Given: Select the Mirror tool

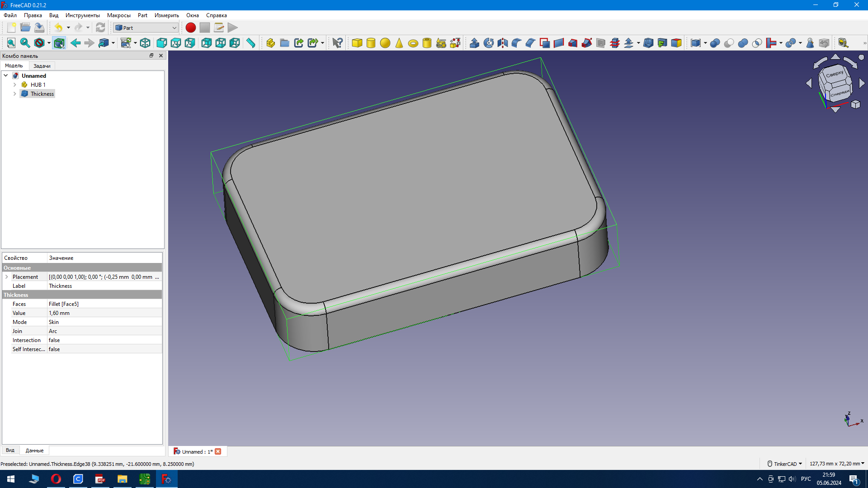Looking at the screenshot, I should (x=503, y=43).
